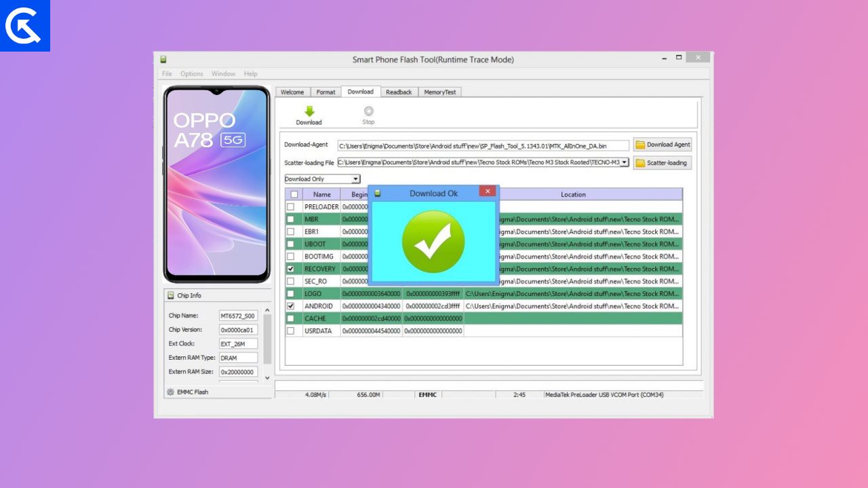Switch to the Readback tab
The image size is (868, 488).
[x=399, y=92]
